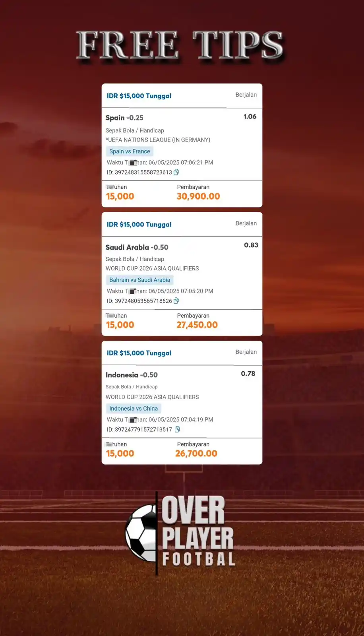
Task: Click the FREE TIPS title banner
Action: click(181, 45)
